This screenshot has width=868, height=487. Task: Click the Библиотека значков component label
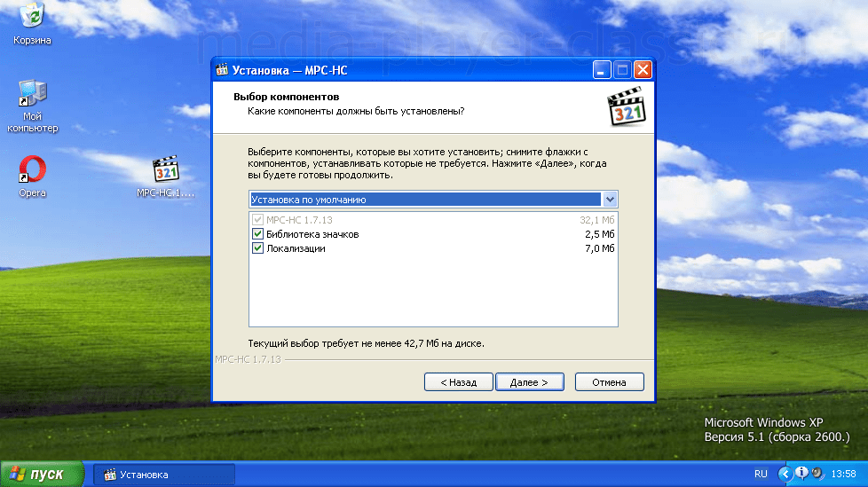click(312, 234)
